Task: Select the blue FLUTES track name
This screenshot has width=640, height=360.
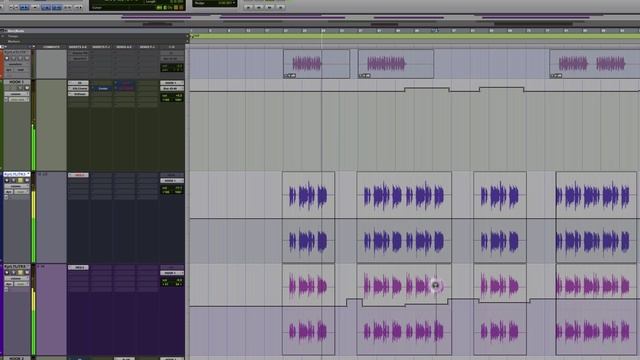Action: click(16, 175)
